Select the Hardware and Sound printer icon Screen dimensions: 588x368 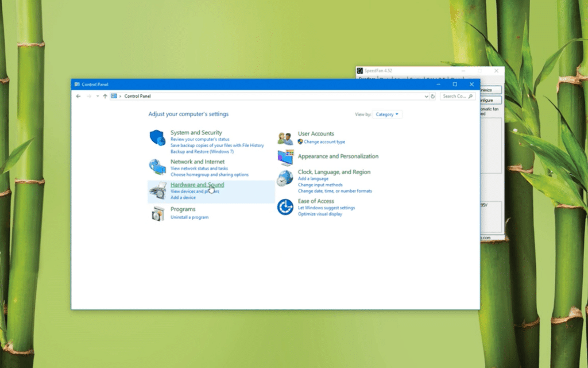pos(157,191)
